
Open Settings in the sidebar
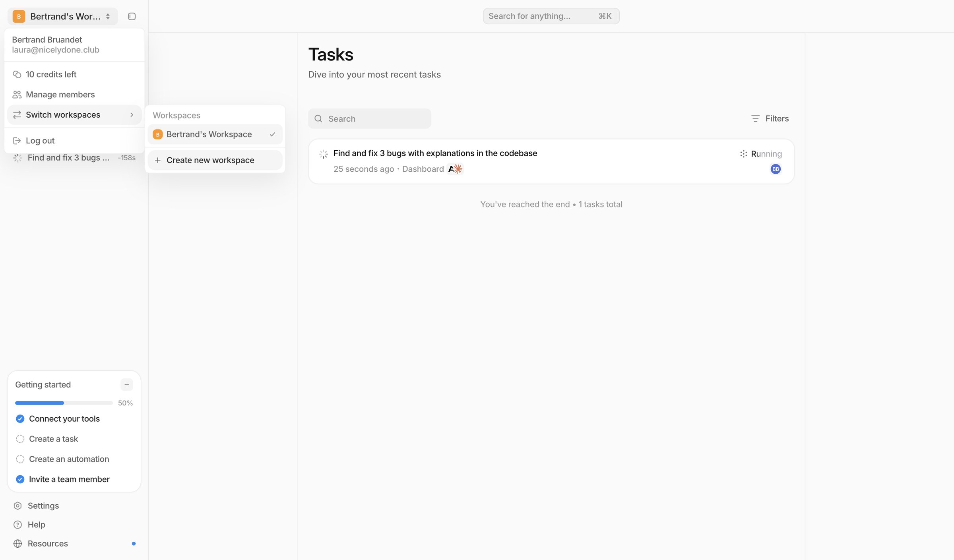click(74, 506)
